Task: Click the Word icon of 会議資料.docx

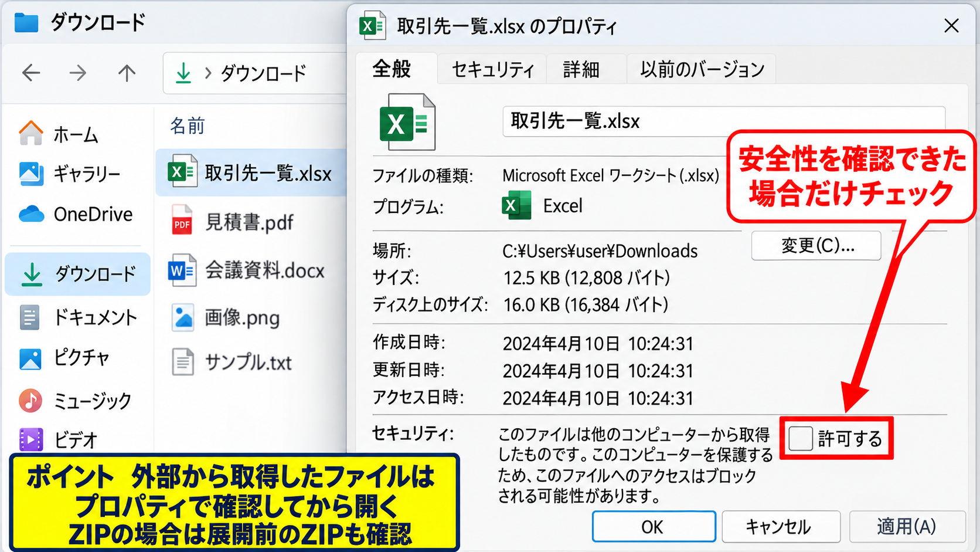Action: [182, 270]
